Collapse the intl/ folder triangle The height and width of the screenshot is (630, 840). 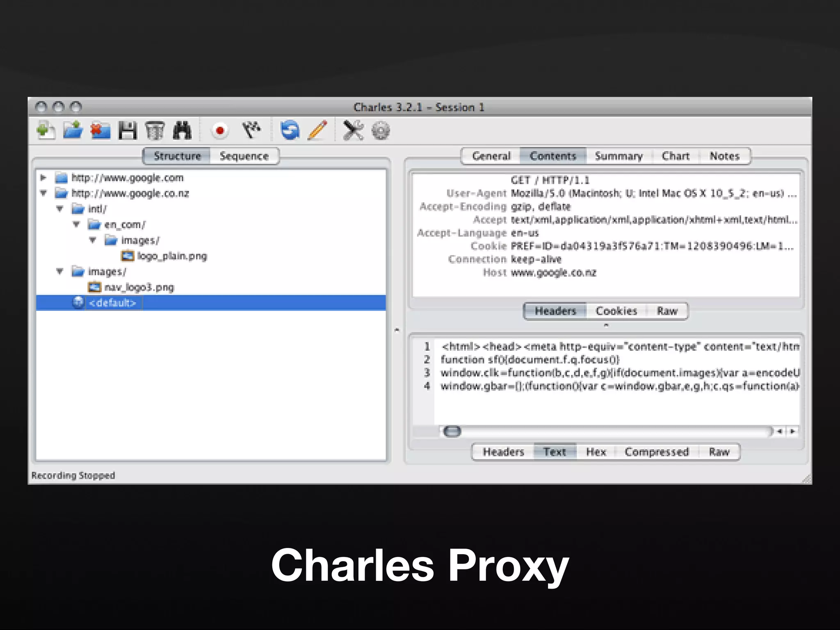pyautogui.click(x=60, y=208)
